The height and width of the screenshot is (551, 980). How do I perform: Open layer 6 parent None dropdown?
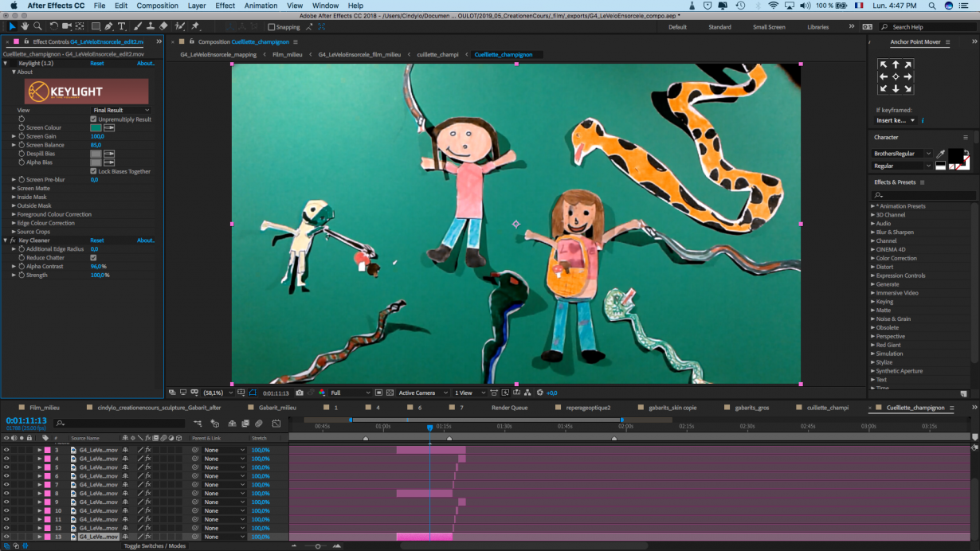(x=224, y=476)
